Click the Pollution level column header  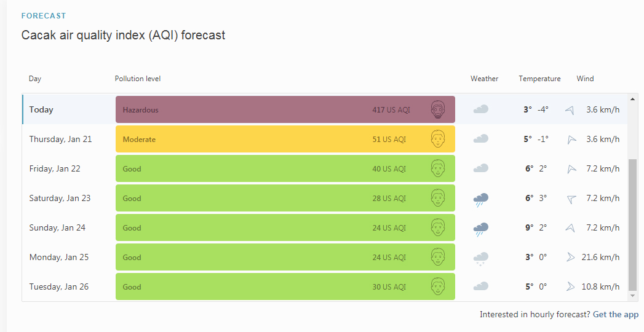pos(138,78)
